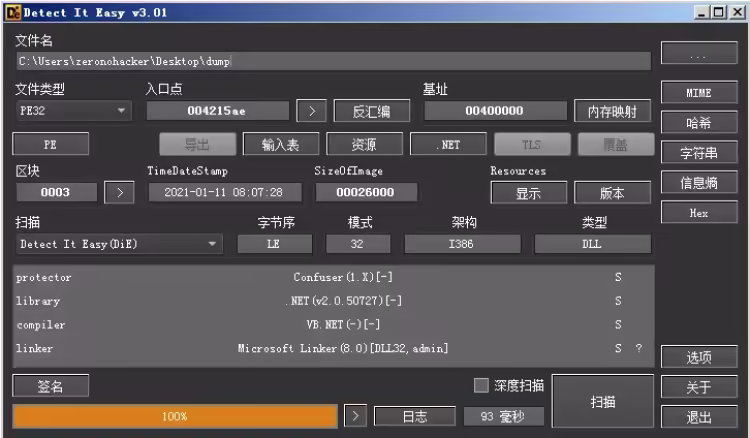The width and height of the screenshot is (750, 438).
Task: Click the S marker on the protector row
Action: (618, 277)
